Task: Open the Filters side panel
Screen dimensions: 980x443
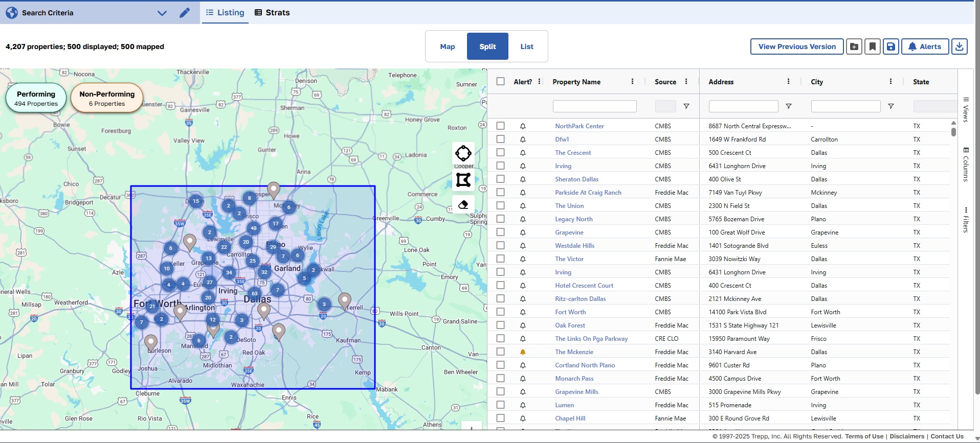Action: click(x=966, y=220)
